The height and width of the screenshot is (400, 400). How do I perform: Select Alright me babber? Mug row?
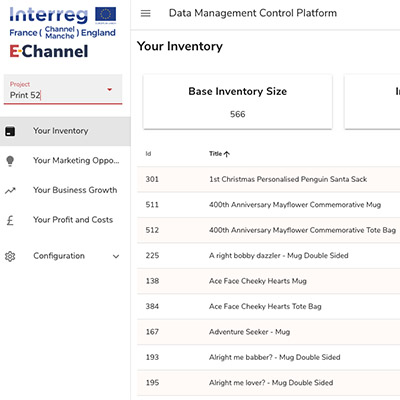click(x=268, y=357)
